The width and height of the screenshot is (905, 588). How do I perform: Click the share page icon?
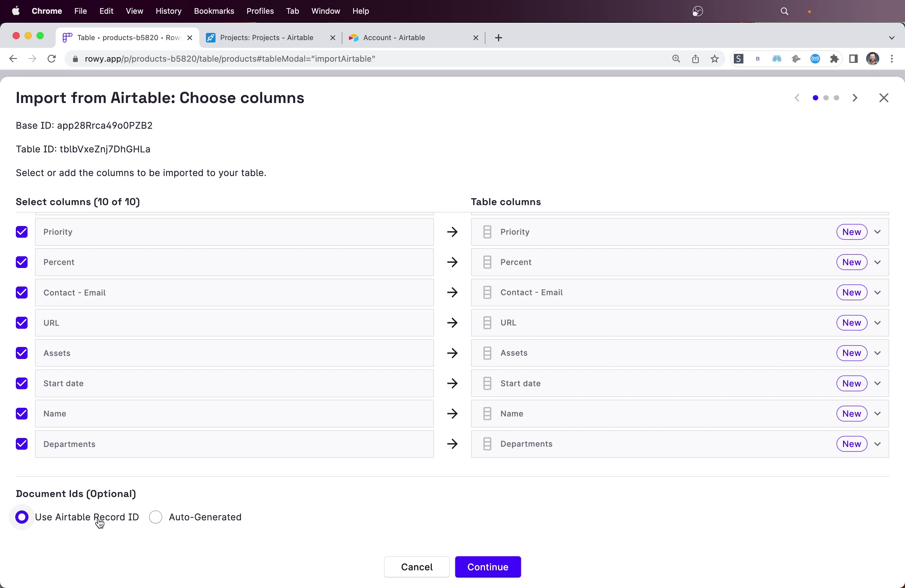tap(695, 59)
